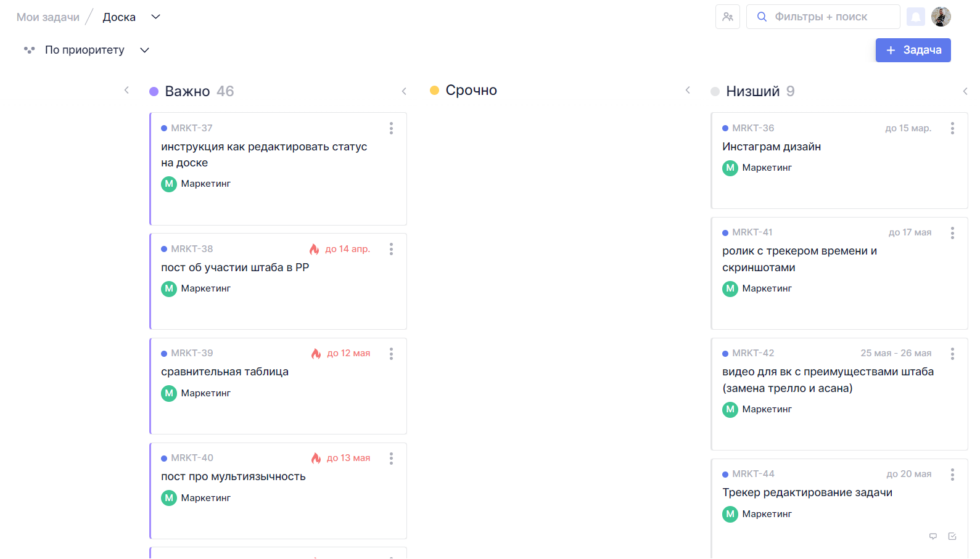Click date range 25 мая - 26 мая
The image size is (980, 559).
point(896,353)
